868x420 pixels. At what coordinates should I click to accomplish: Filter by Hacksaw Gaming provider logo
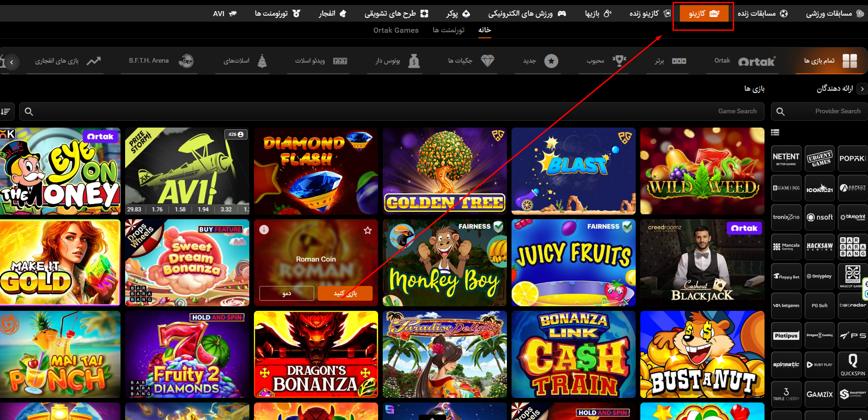[820, 247]
